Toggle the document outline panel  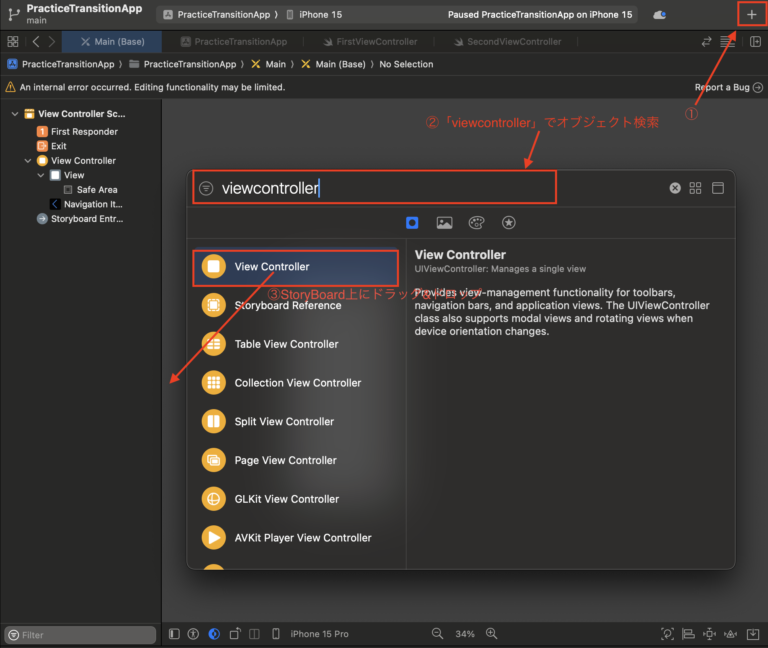[175, 634]
